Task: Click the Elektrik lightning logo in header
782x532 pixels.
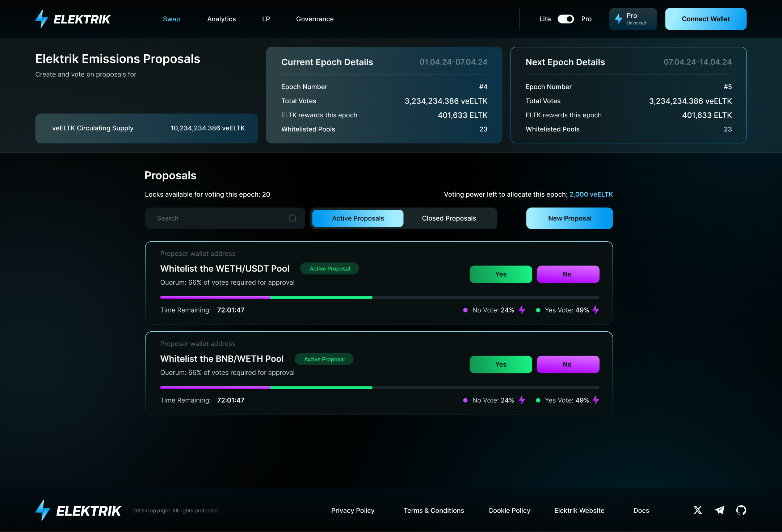Action: click(x=42, y=19)
